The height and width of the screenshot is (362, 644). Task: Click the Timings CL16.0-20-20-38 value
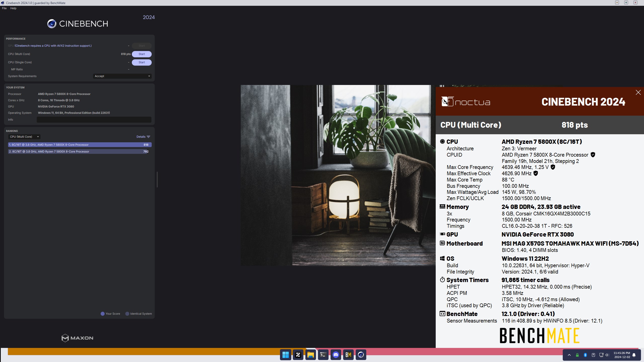(x=537, y=226)
